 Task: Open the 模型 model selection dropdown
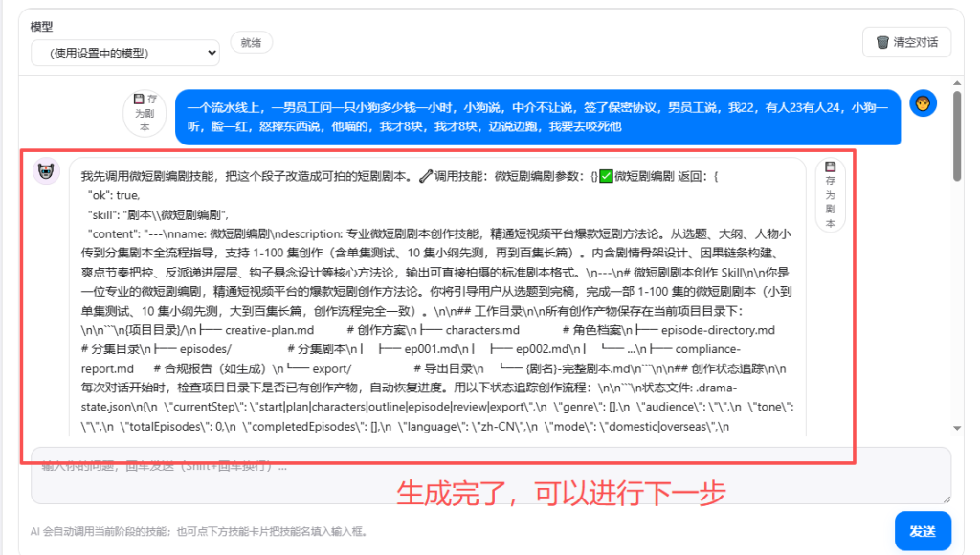125,54
